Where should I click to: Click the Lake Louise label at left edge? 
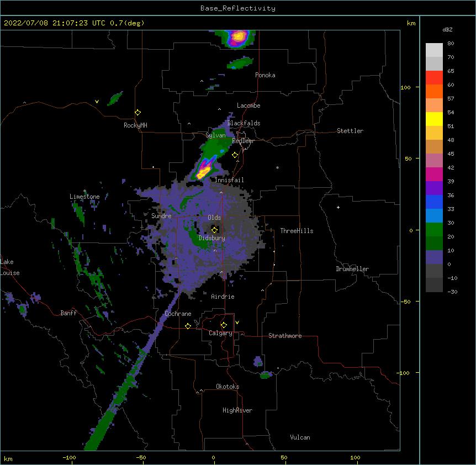pos(10,267)
